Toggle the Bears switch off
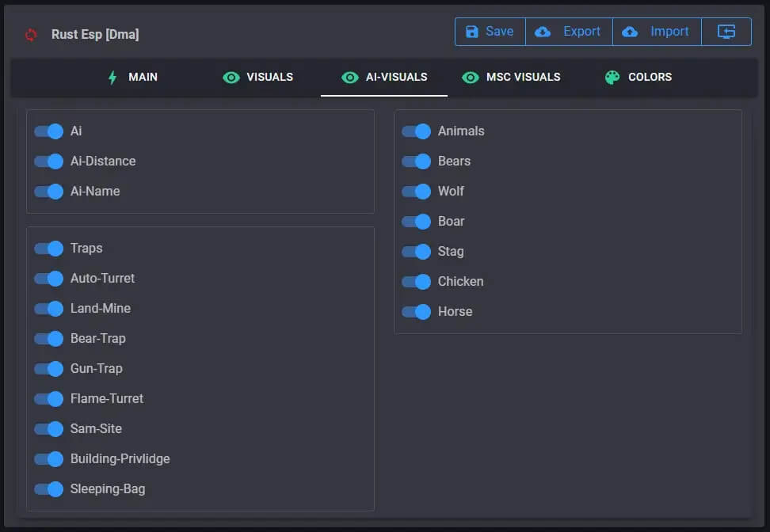Image resolution: width=770 pixels, height=532 pixels. click(x=417, y=161)
